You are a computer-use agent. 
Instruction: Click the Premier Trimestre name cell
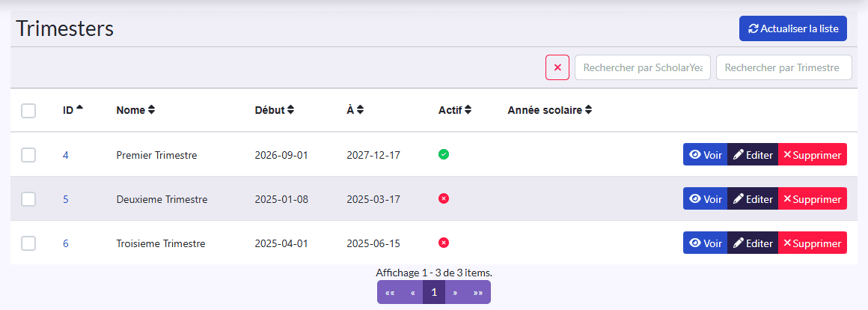click(156, 155)
